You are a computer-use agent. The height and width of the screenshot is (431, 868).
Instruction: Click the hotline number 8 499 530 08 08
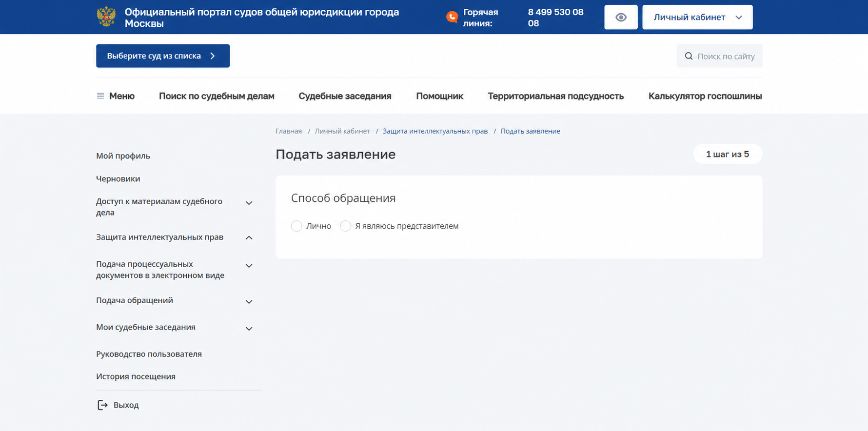point(555,18)
